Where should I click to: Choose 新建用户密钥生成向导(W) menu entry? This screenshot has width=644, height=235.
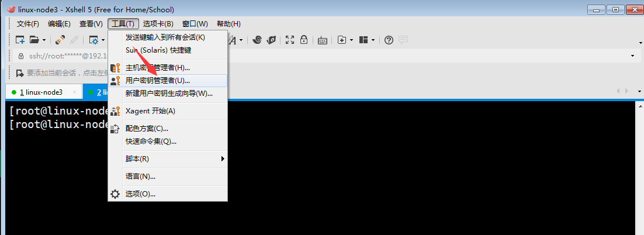pyautogui.click(x=169, y=94)
